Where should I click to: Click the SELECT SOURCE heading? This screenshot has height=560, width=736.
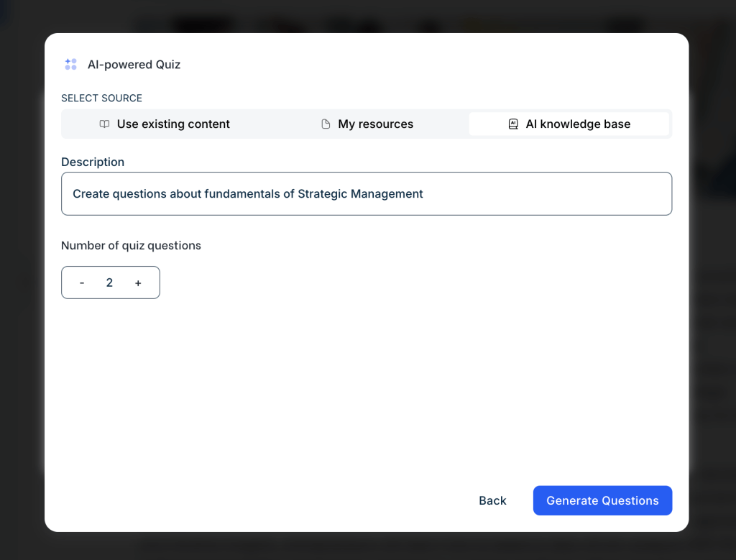coord(101,98)
